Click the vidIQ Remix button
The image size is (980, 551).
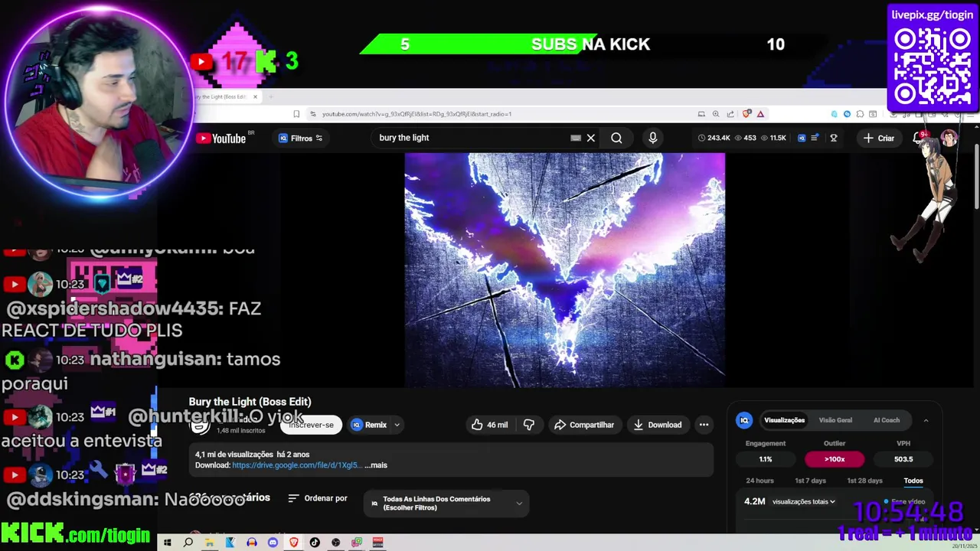(x=369, y=425)
